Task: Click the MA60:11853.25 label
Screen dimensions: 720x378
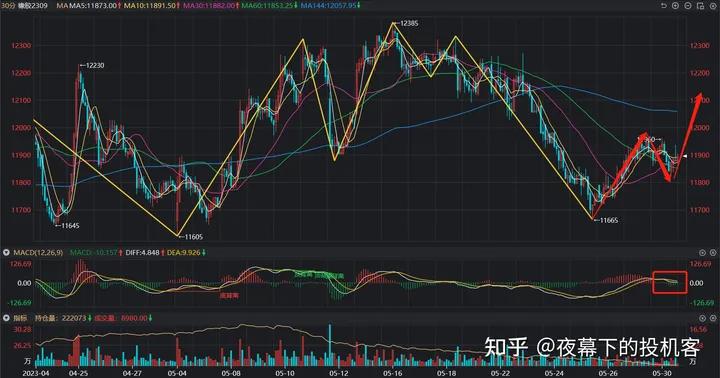Action: point(267,6)
